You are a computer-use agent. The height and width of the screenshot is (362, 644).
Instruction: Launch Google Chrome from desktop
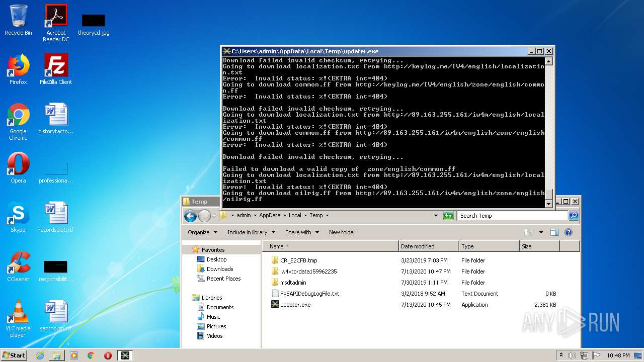pyautogui.click(x=18, y=122)
